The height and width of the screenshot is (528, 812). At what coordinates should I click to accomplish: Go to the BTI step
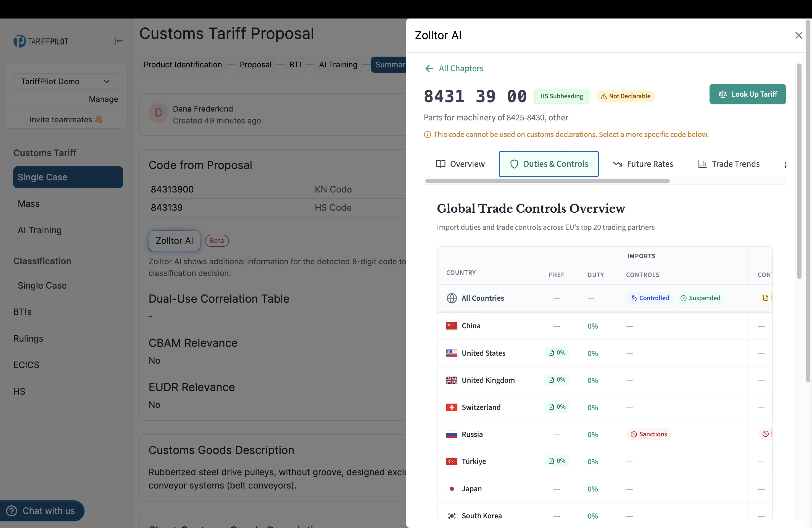coord(295,64)
